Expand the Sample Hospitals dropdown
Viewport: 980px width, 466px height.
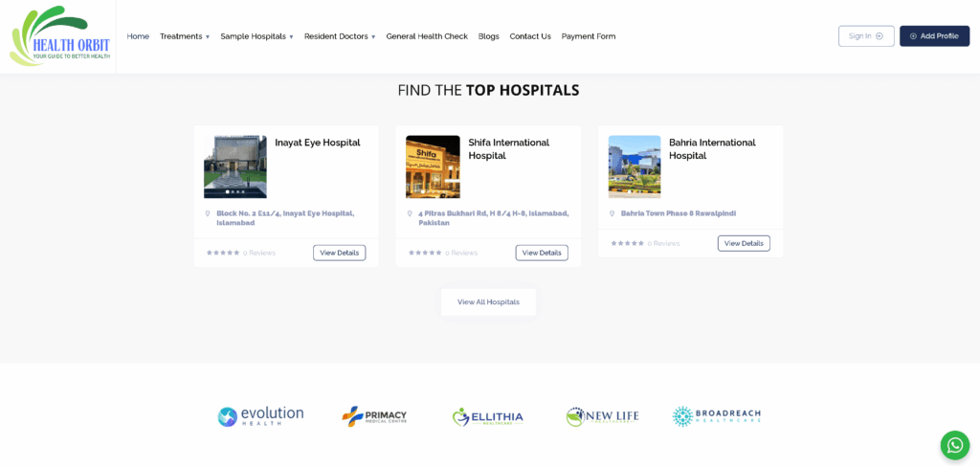256,36
